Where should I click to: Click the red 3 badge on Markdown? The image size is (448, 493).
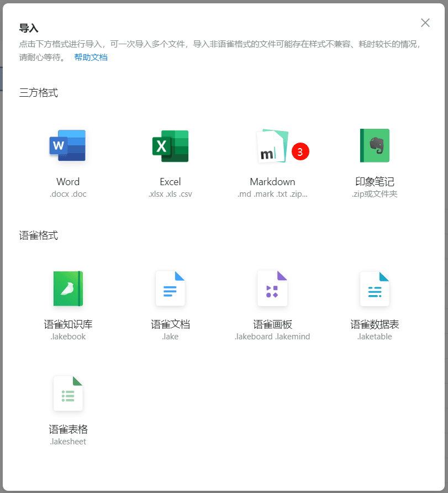point(300,151)
